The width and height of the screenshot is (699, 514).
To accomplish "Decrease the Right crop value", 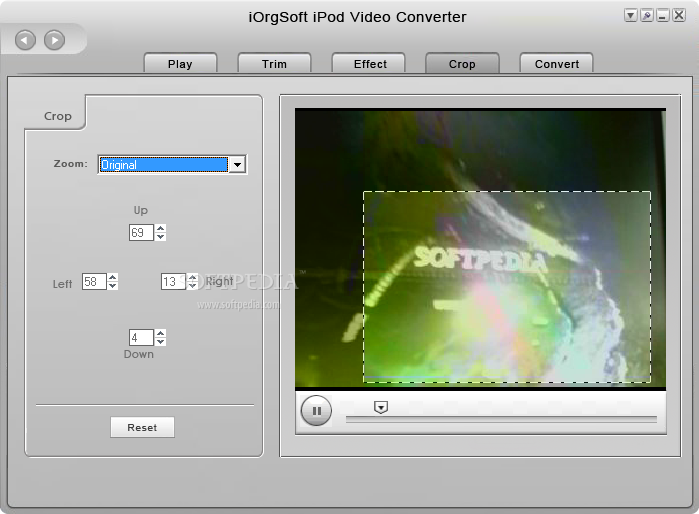I will (193, 286).
